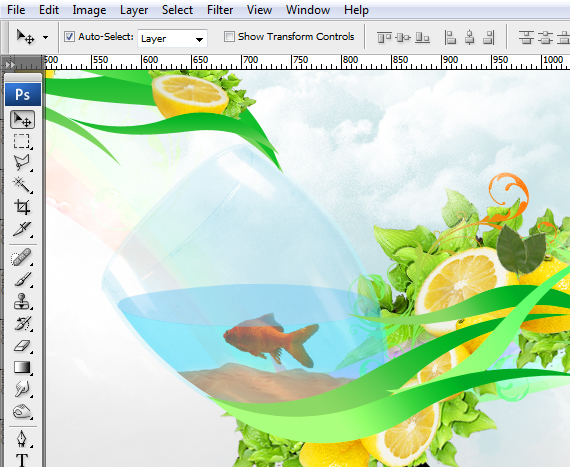Select the Gradient tool
Image resolution: width=570 pixels, height=467 pixels.
[x=22, y=367]
